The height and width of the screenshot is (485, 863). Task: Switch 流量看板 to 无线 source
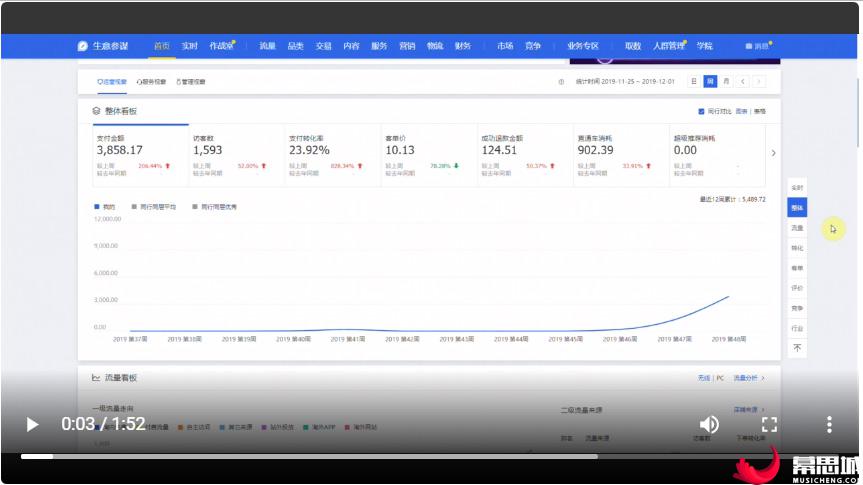coord(703,378)
